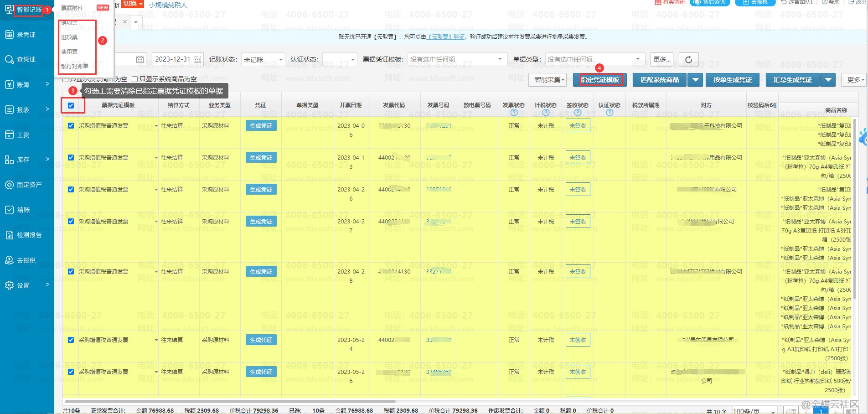Open the end date calendar picker icon
Screen dimensions: 868x414
click(197, 59)
